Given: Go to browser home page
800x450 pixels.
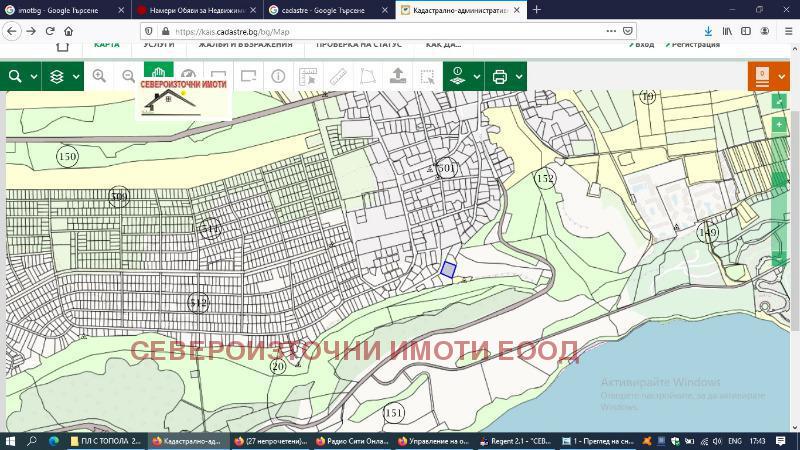Looking at the screenshot, I should coord(68,31).
